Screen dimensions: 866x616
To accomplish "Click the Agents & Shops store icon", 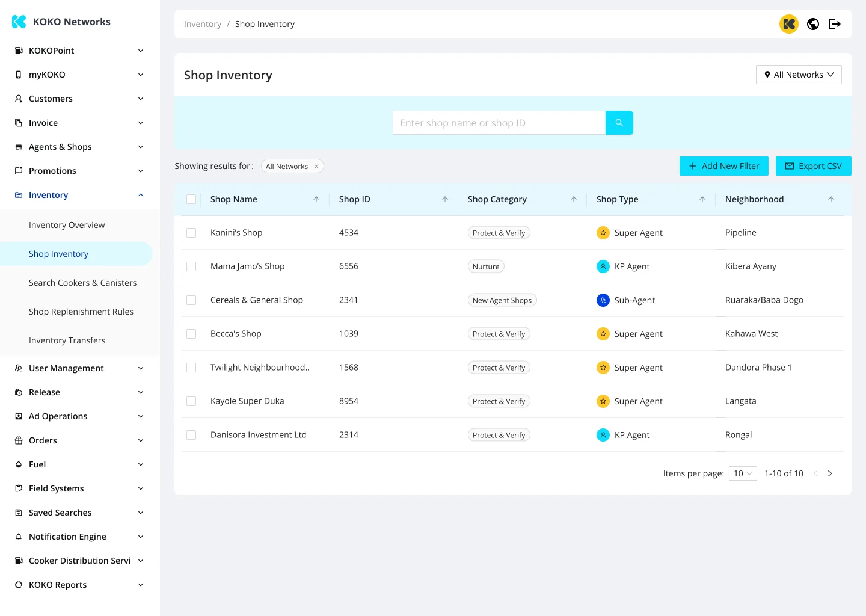I will click(19, 147).
